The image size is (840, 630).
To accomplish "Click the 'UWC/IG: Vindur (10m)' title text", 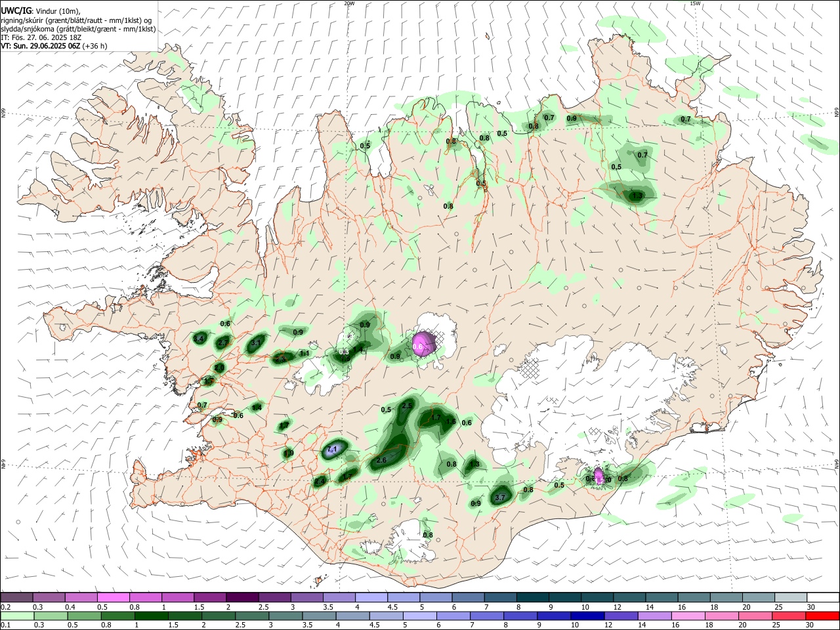I will (x=41, y=11).
